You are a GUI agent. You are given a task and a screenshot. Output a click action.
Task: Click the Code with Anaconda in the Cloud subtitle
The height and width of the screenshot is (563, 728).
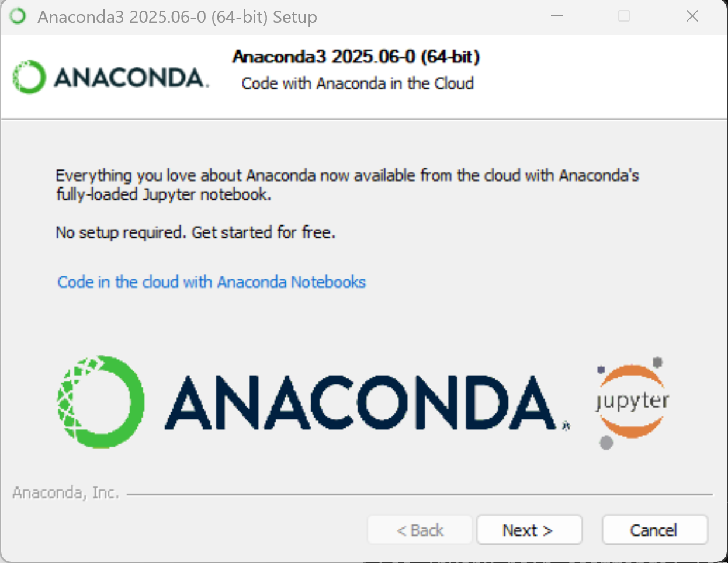[x=358, y=84]
